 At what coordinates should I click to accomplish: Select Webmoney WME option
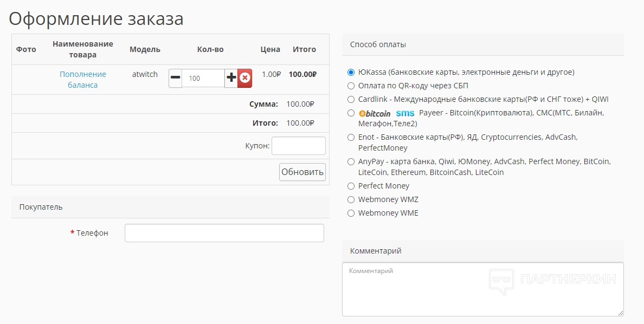pos(351,213)
